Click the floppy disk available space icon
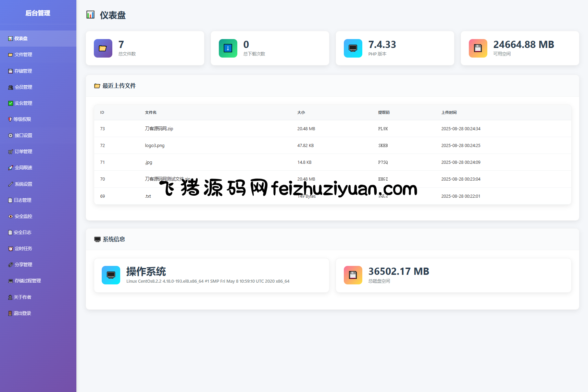The width and height of the screenshot is (588, 392). (478, 48)
